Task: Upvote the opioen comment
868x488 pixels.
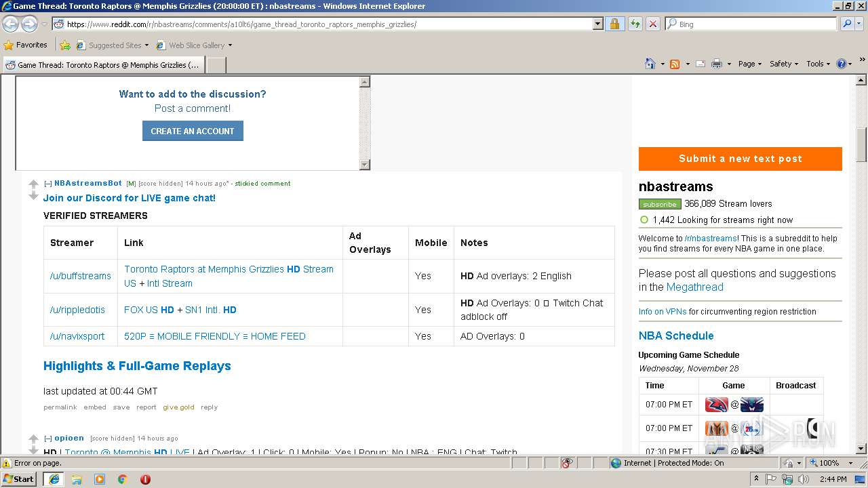Action: point(33,439)
